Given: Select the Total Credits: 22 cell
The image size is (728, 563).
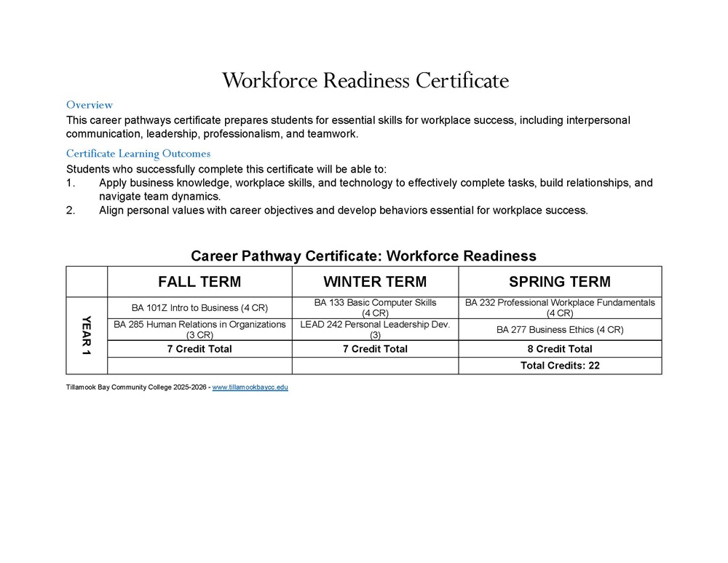Looking at the screenshot, I should click(560, 366).
